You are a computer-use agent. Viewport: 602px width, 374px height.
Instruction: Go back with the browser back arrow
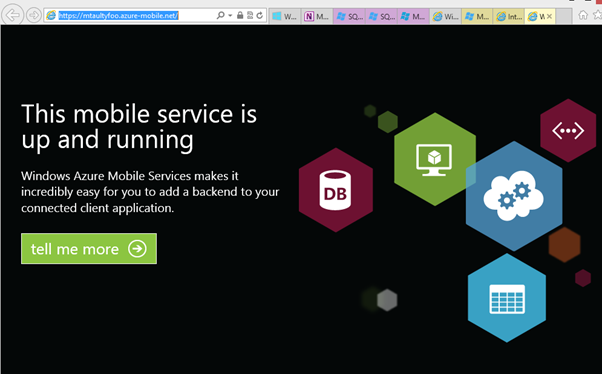[x=12, y=15]
